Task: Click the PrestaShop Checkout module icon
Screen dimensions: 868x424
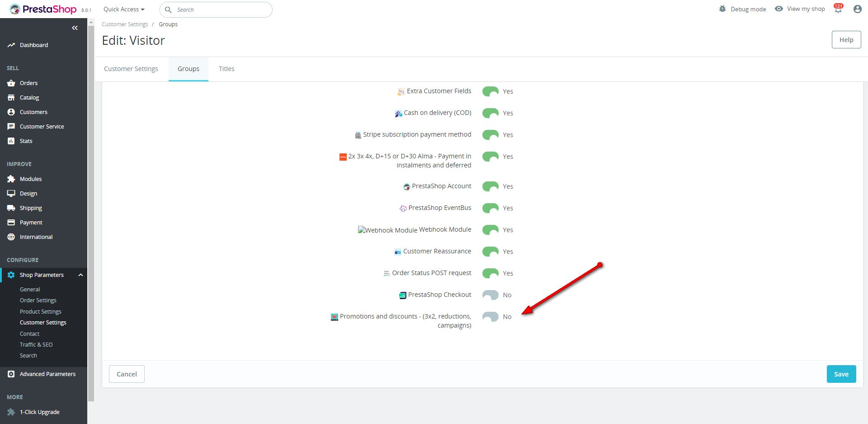Action: (403, 295)
